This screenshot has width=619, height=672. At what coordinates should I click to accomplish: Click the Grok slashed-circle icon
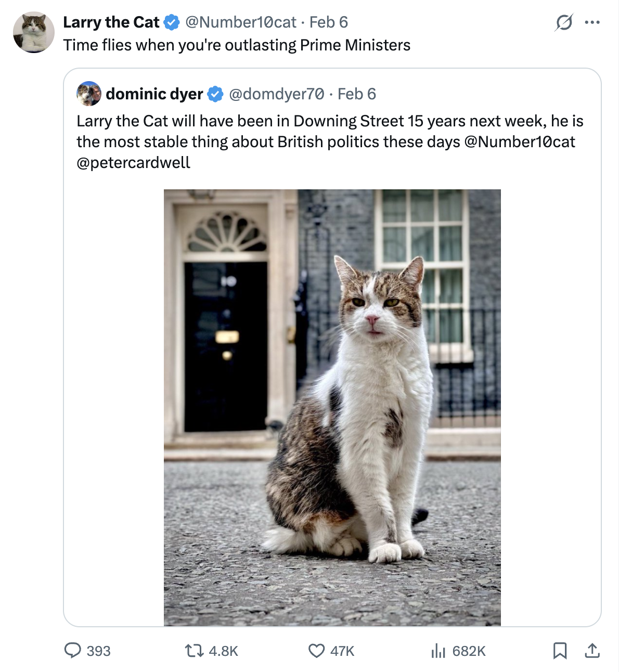564,22
